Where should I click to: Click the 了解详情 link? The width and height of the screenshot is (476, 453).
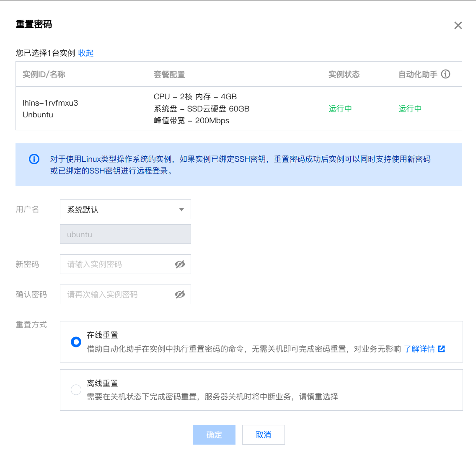pos(419,349)
